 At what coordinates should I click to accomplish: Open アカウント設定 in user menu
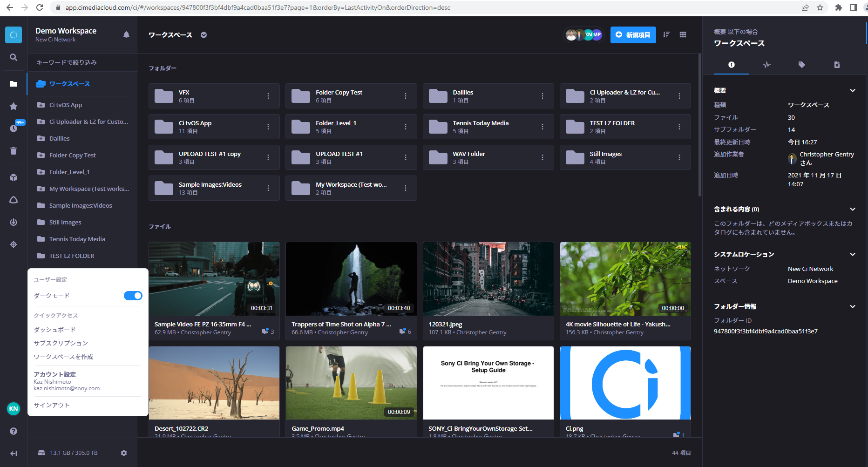click(54, 374)
